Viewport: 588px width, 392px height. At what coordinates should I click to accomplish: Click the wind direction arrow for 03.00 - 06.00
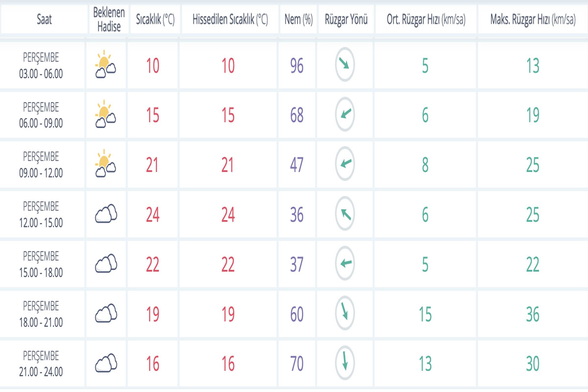click(344, 65)
